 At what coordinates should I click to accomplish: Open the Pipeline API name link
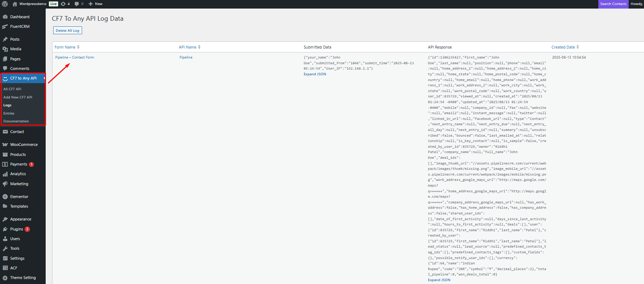pos(186,57)
